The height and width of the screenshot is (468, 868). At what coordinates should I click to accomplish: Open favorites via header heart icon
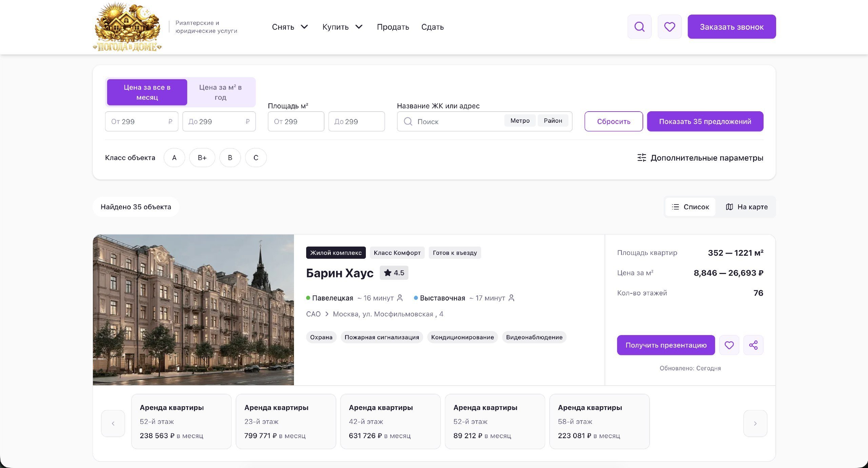tap(669, 26)
